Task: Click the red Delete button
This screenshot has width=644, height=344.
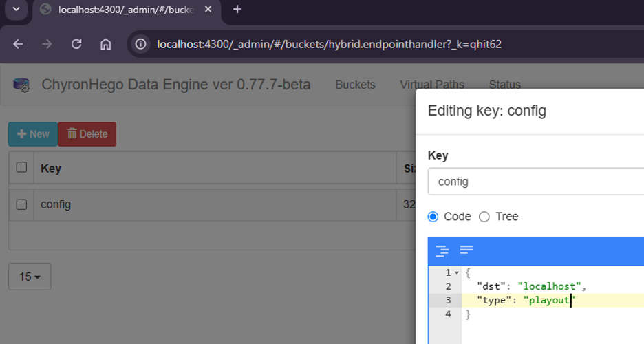Action: point(87,134)
